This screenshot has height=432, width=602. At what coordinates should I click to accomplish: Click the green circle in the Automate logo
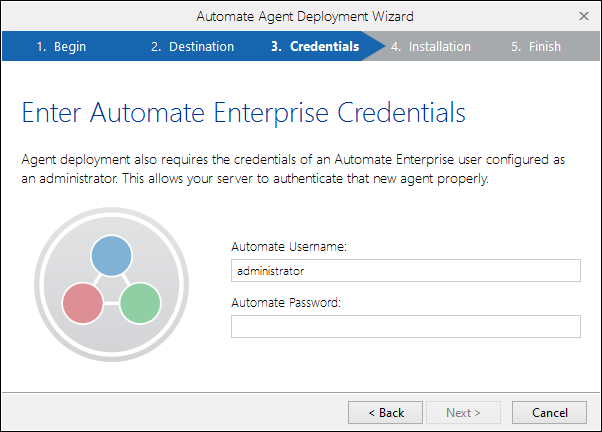[x=140, y=302]
